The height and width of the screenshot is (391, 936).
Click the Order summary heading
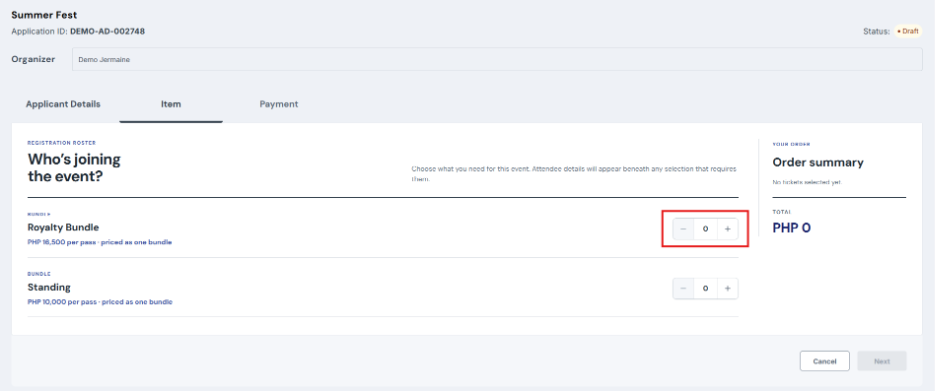(x=818, y=162)
